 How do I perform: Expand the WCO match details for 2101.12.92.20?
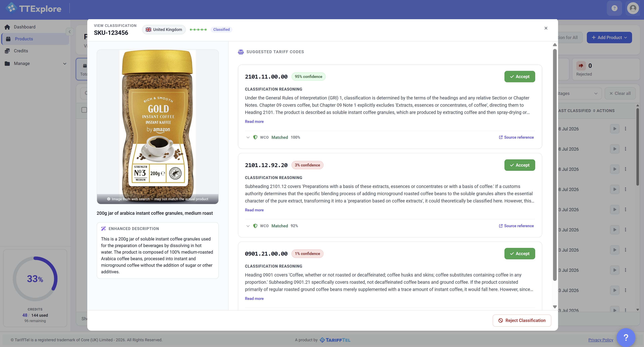click(x=248, y=226)
